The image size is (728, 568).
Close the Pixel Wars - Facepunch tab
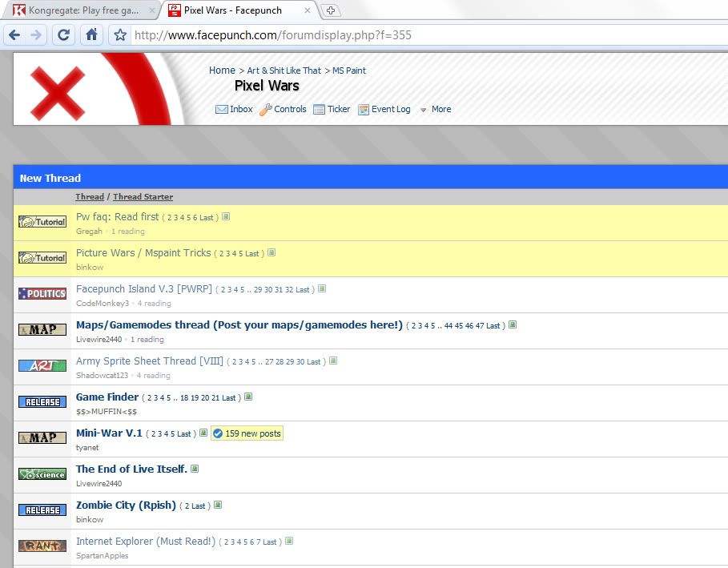click(307, 10)
